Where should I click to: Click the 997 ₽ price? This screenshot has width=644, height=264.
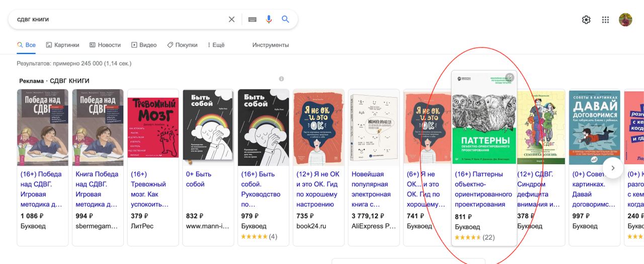pos(581,216)
